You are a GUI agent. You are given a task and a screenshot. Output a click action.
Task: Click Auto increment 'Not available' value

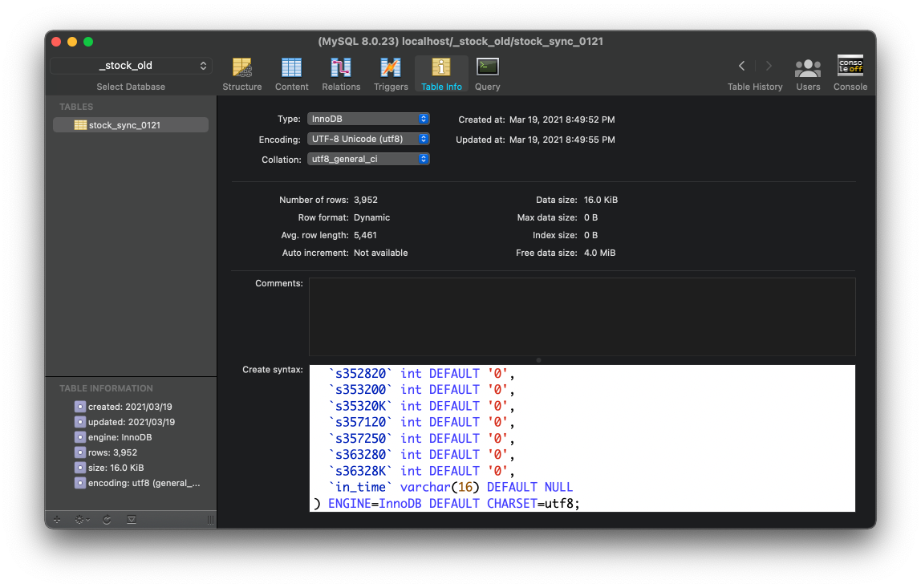tap(380, 253)
